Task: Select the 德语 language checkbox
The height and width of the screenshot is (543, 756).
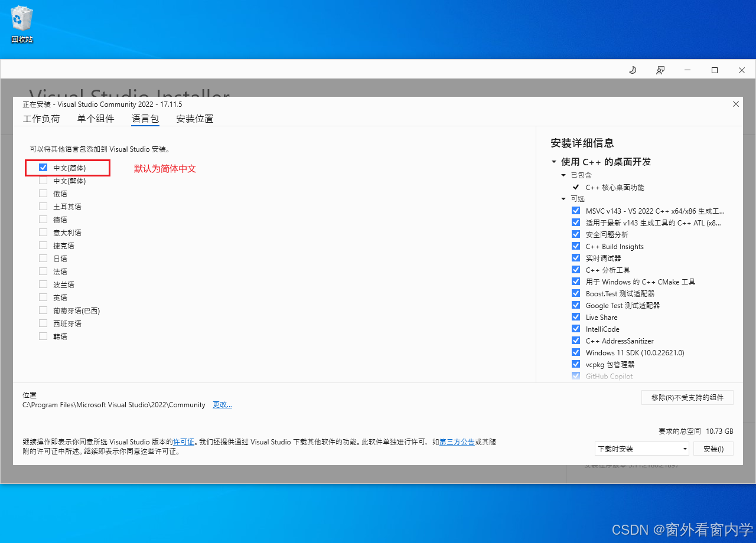Action: [x=43, y=220]
